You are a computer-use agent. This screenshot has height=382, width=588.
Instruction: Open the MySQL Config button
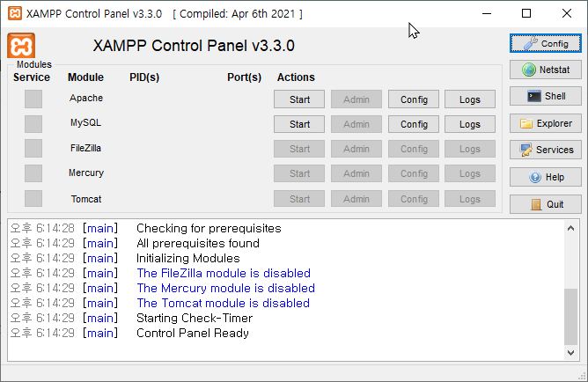tap(414, 124)
